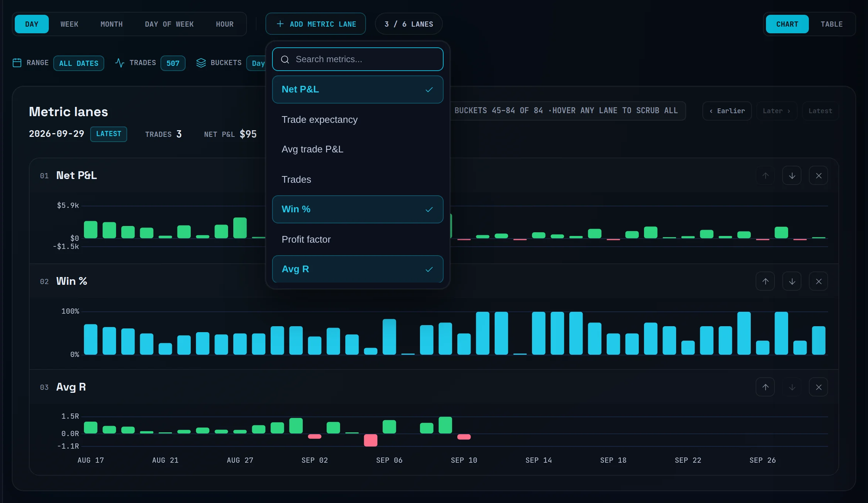Screen dimensions: 868x503
Task: Remove the Avg R lane
Action: pos(818,387)
